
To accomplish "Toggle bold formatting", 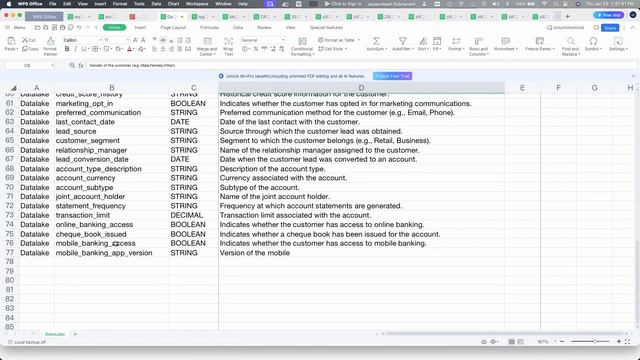I will click(67, 49).
